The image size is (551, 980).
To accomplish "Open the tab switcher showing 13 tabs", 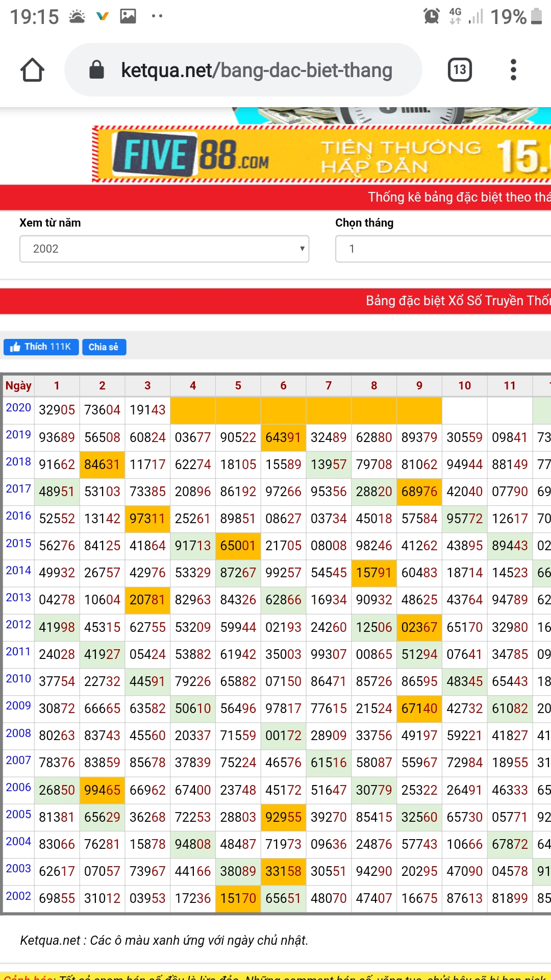I will tap(459, 70).
